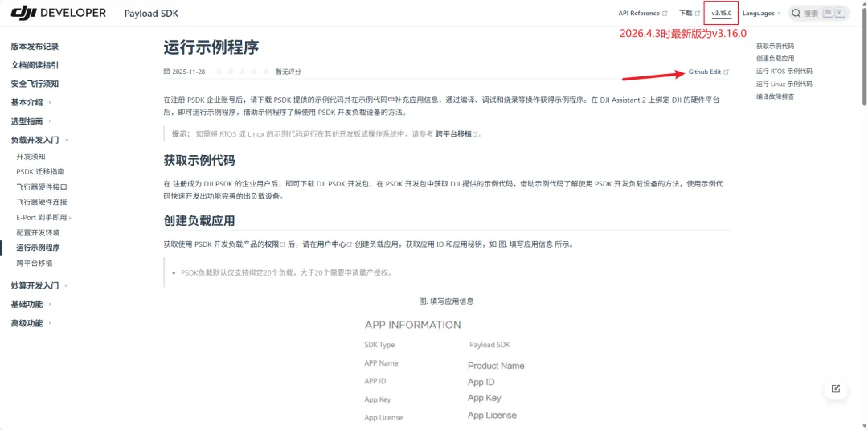Jump to 创建负载应用 in page outline
868x430 pixels.
coord(775,58)
